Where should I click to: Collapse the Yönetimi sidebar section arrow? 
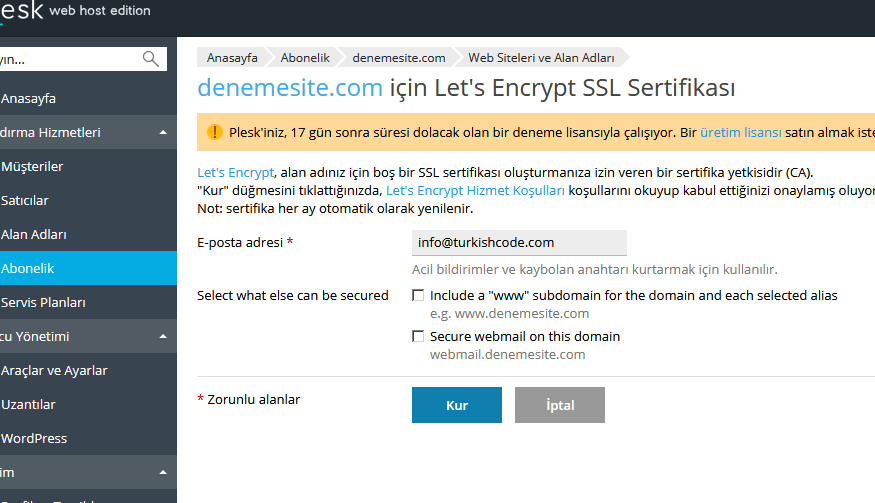click(x=163, y=337)
